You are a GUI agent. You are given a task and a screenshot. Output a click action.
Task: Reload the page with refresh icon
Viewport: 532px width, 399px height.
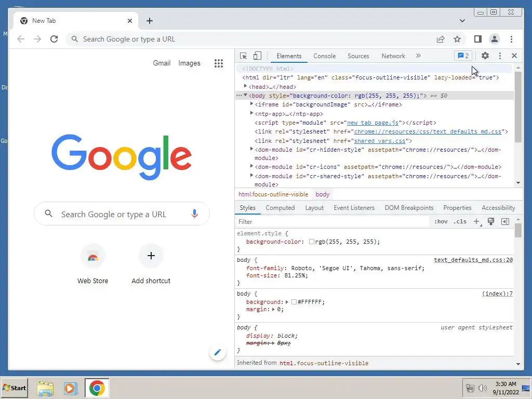click(54, 39)
